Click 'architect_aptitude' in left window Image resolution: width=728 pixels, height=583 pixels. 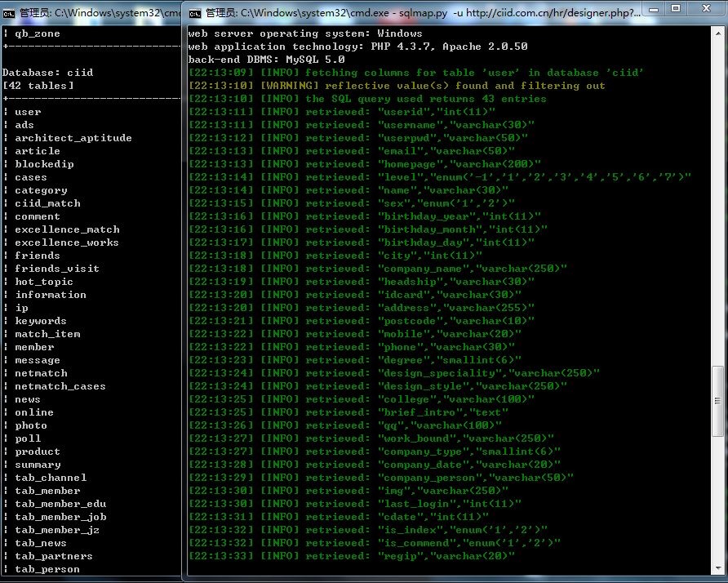pyautogui.click(x=73, y=138)
